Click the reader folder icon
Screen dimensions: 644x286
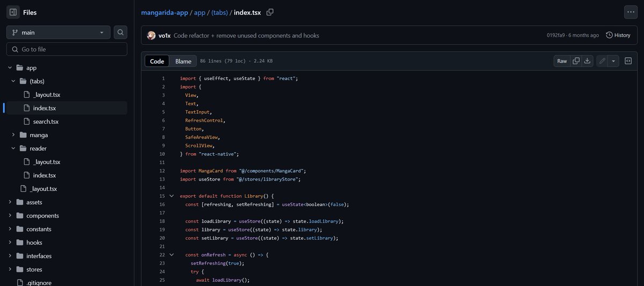[23, 148]
